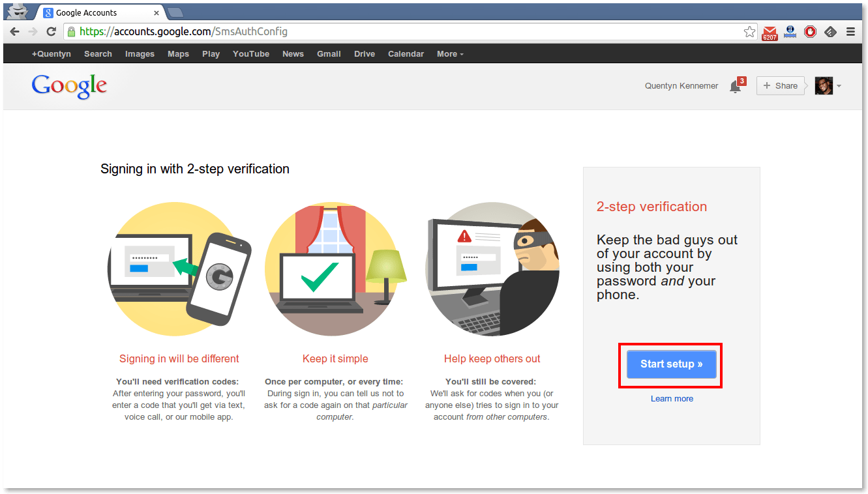Click the 'Help keep others out' heading
Screen dimensions: 868x494
[492, 359]
